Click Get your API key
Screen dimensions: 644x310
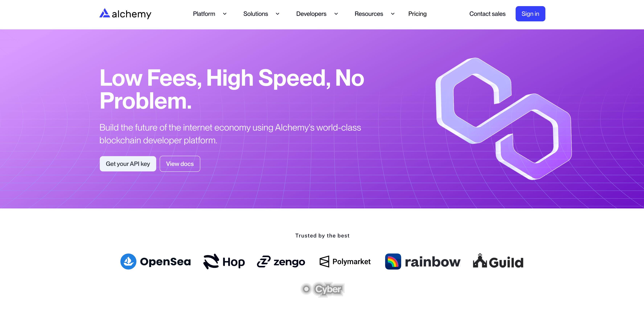tap(128, 164)
